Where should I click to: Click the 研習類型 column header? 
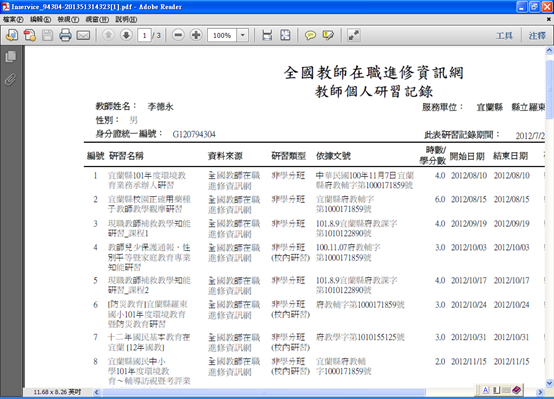pos(288,156)
